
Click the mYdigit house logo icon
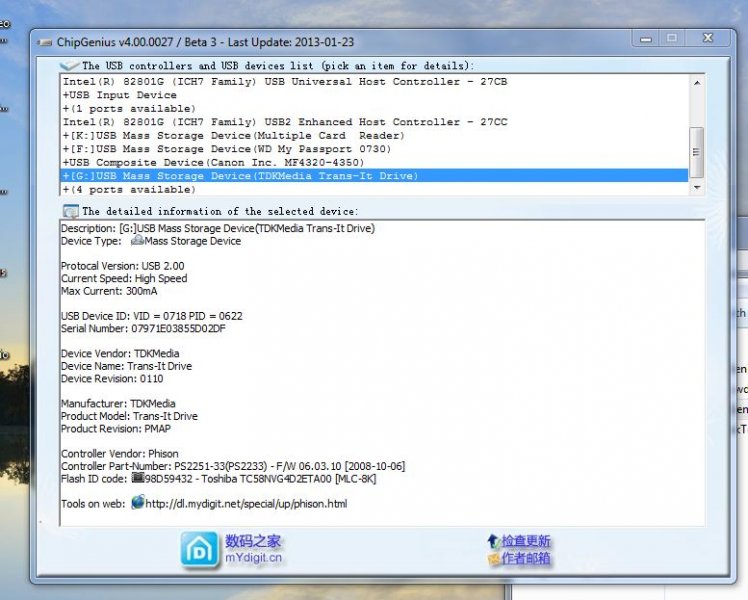pos(199,550)
